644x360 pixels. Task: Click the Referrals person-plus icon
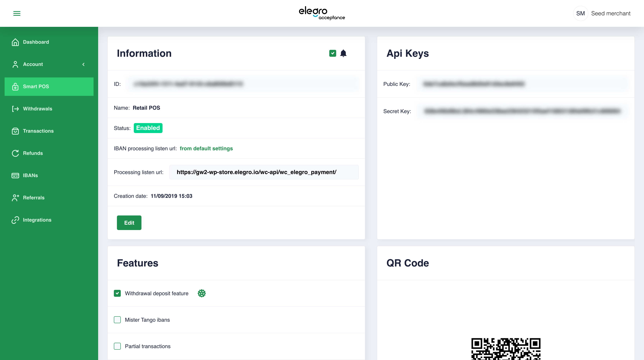point(15,198)
